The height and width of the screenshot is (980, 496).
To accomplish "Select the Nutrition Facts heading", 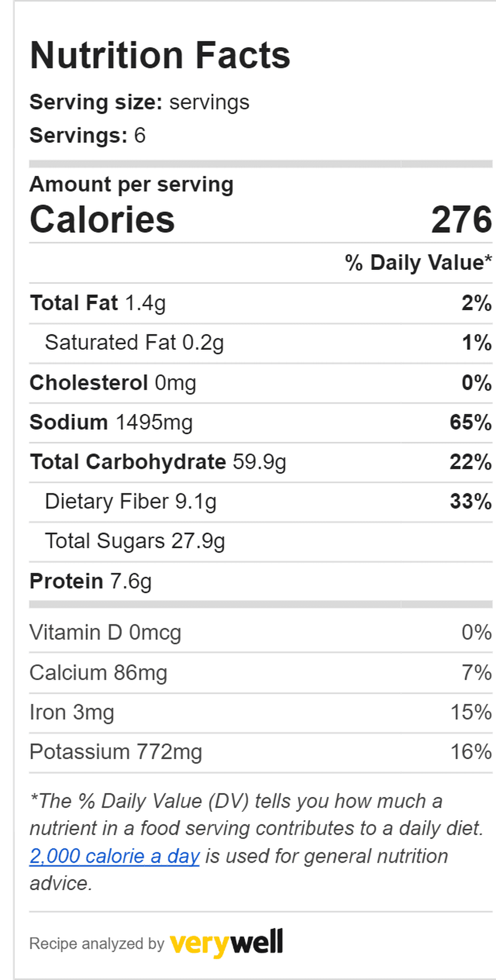I will (160, 55).
